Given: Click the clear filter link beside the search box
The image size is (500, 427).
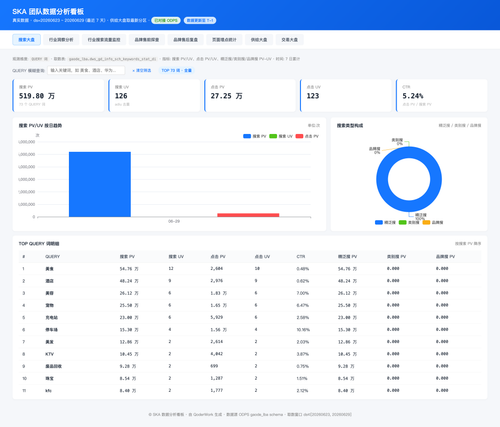Looking at the screenshot, I should click(x=142, y=70).
